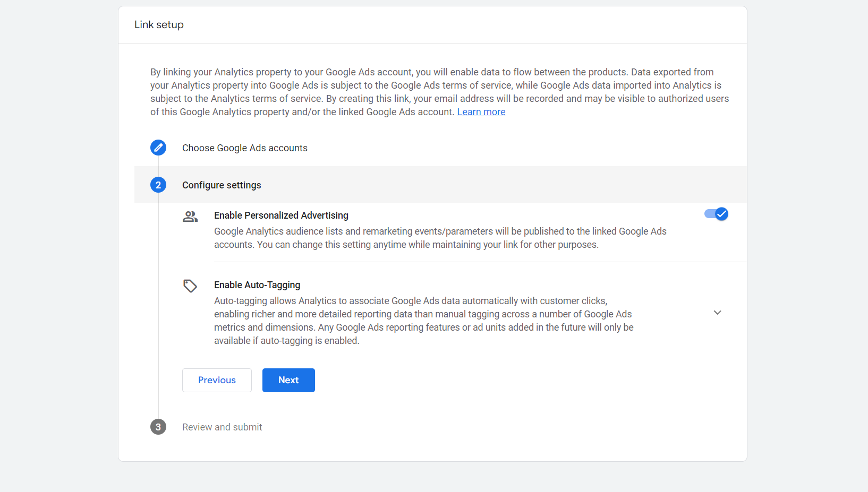868x492 pixels.
Task: Click the Enable Personalized Advertising title
Action: point(281,215)
